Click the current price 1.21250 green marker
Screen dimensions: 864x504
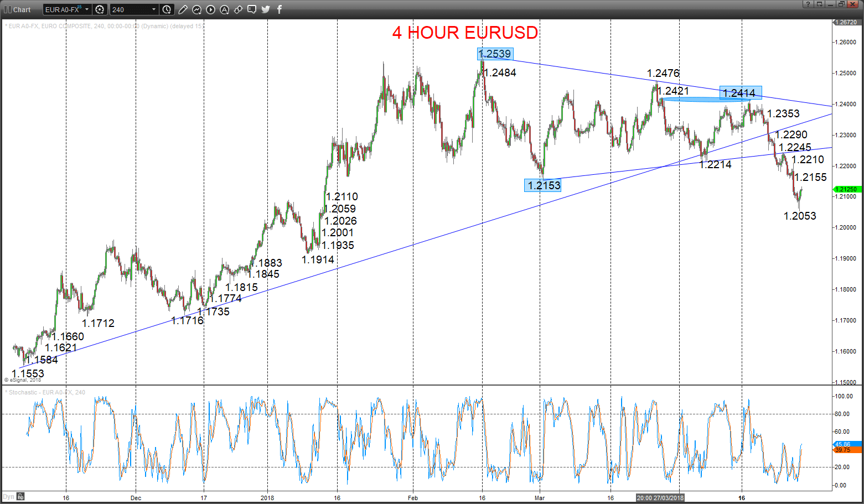847,189
